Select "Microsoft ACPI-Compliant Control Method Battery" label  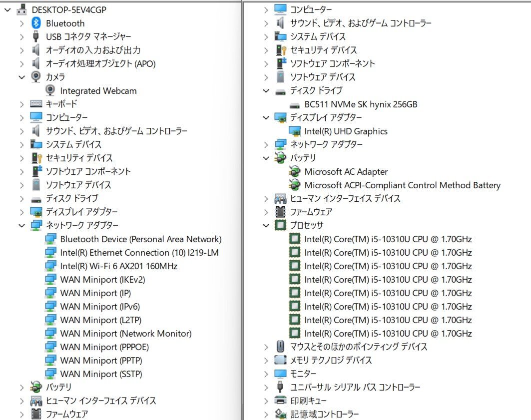pyautogui.click(x=402, y=185)
